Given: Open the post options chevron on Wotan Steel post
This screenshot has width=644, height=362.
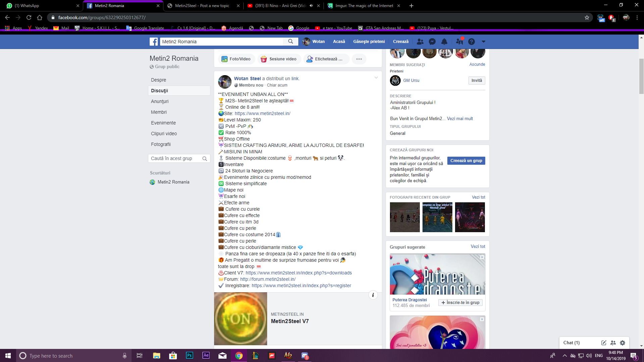Looking at the screenshot, I should [376, 78].
